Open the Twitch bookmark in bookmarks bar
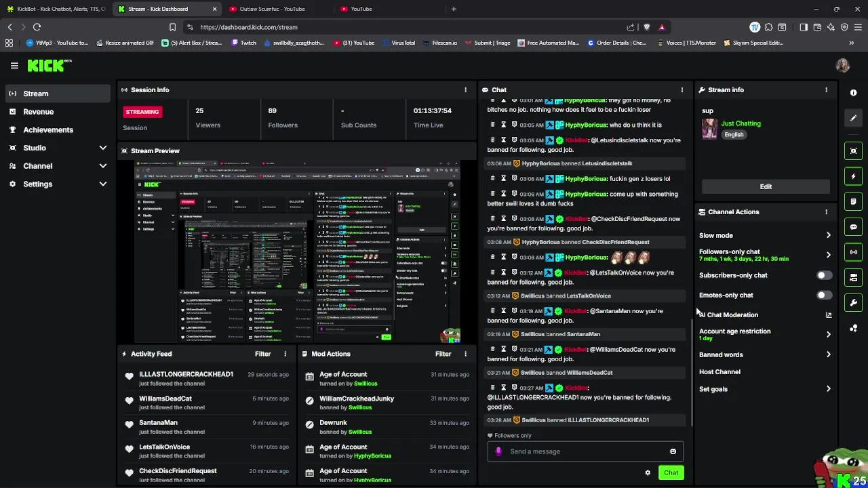 [x=243, y=43]
